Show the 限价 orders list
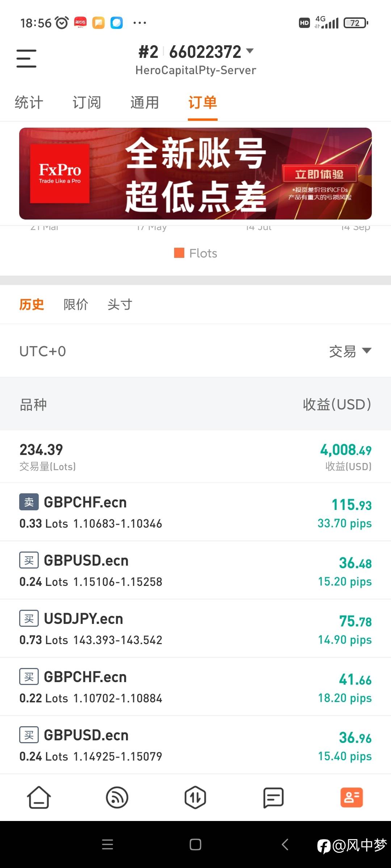This screenshot has height=868, width=391. [x=76, y=305]
